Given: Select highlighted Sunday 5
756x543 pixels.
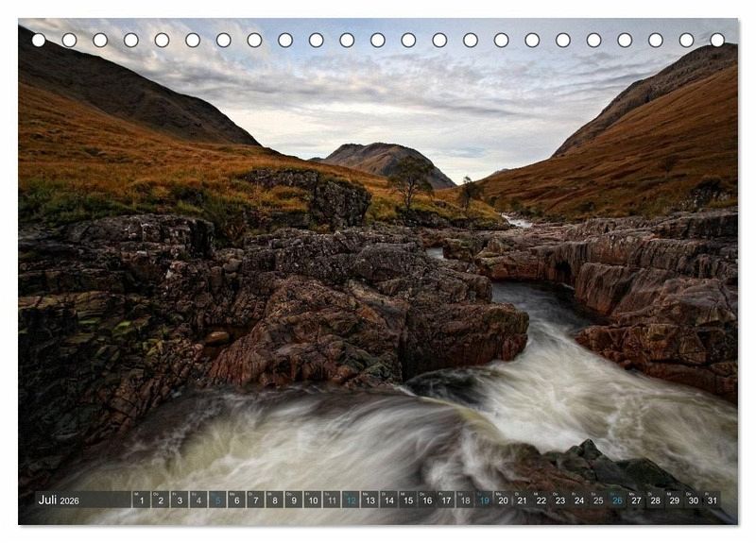Looking at the screenshot, I should (217, 500).
